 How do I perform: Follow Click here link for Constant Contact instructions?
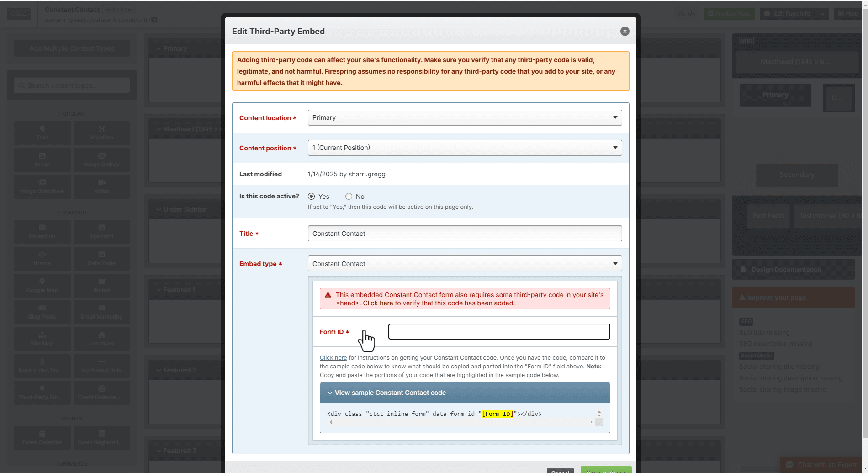(333, 358)
